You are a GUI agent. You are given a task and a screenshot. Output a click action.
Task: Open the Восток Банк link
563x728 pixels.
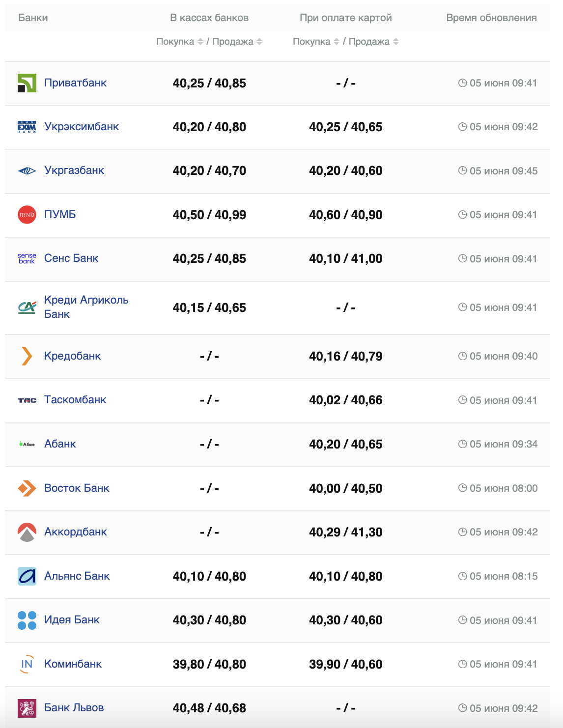tap(77, 488)
